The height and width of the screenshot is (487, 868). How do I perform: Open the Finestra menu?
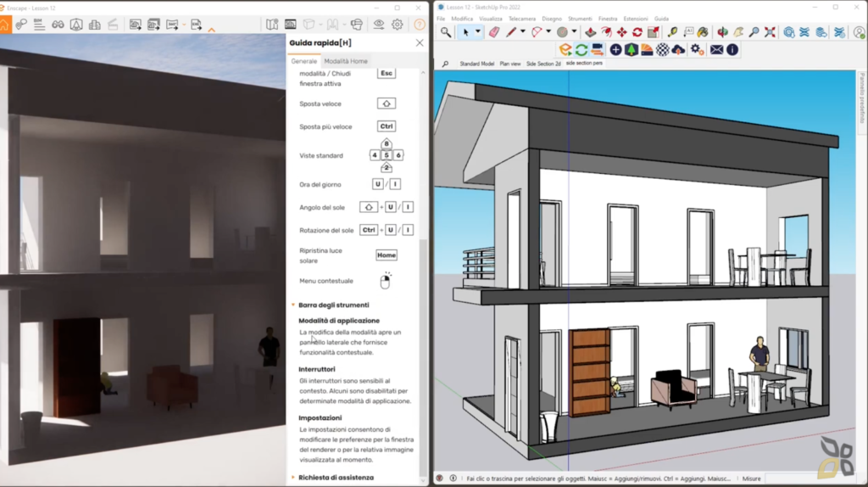607,19
